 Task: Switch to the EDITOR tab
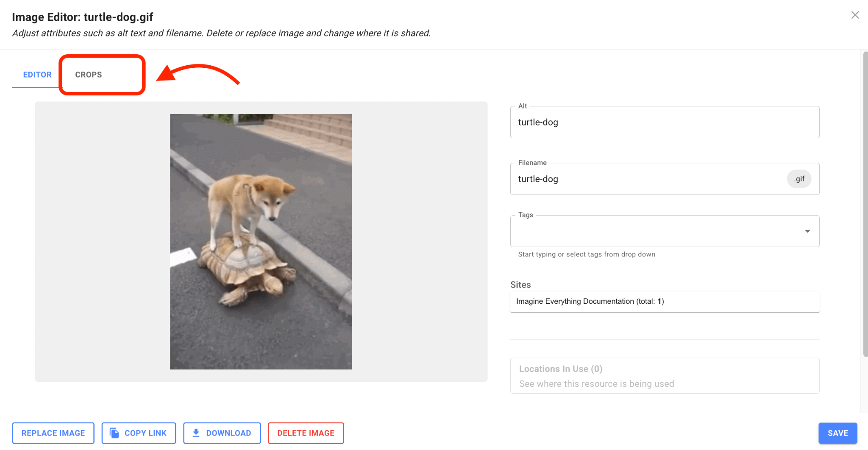click(37, 75)
